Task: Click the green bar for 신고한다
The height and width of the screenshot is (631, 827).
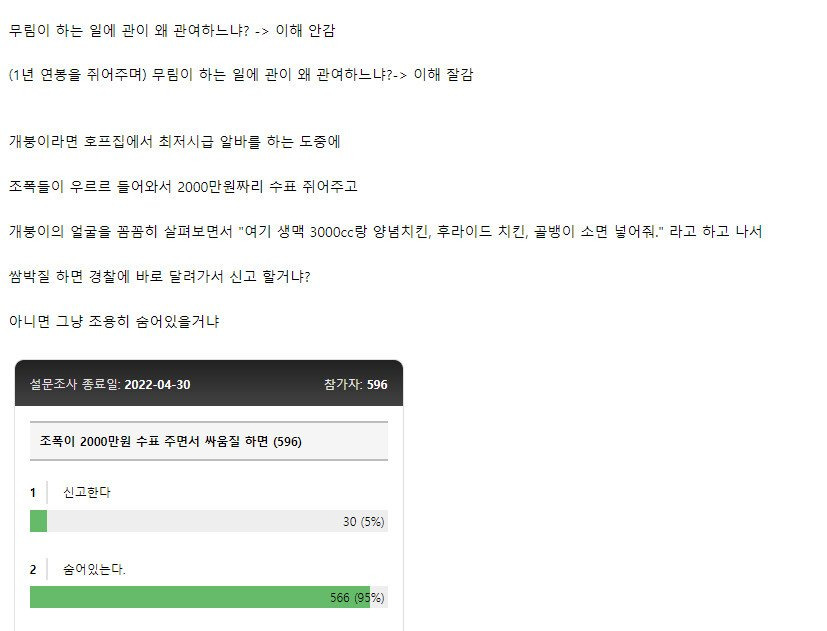Action: click(x=39, y=521)
